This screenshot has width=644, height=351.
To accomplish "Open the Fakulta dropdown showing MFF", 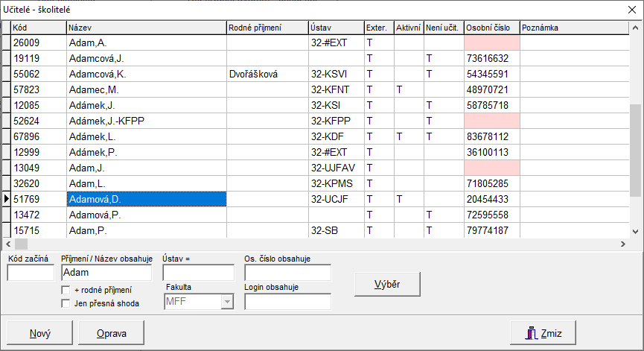I will pos(226,302).
